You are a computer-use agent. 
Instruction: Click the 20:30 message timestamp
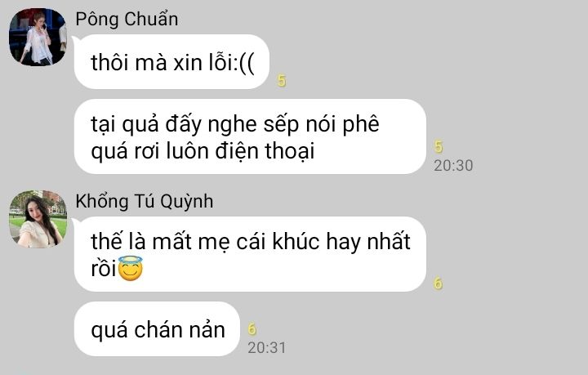coord(453,165)
